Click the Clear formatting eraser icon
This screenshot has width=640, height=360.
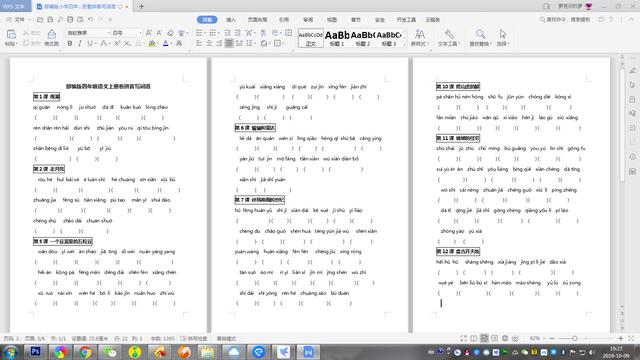(170, 33)
